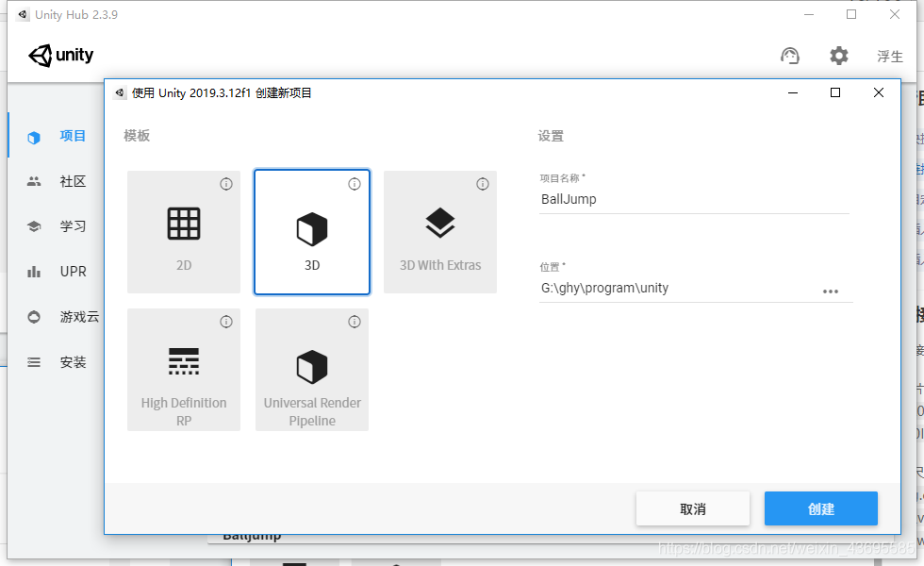The image size is (924, 566).
Task: Open Unity Hub settings gear
Action: [x=838, y=56]
